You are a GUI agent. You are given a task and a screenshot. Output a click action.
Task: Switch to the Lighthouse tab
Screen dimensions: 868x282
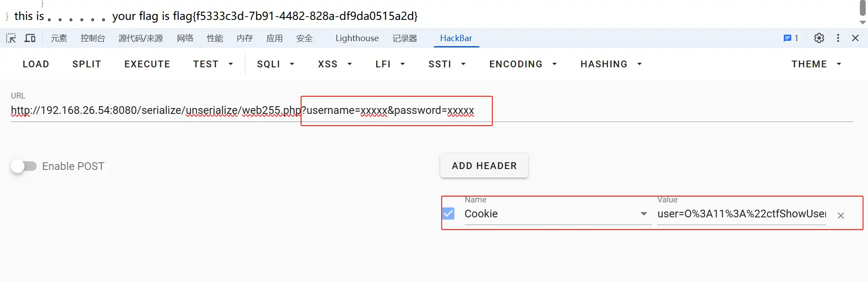click(357, 38)
